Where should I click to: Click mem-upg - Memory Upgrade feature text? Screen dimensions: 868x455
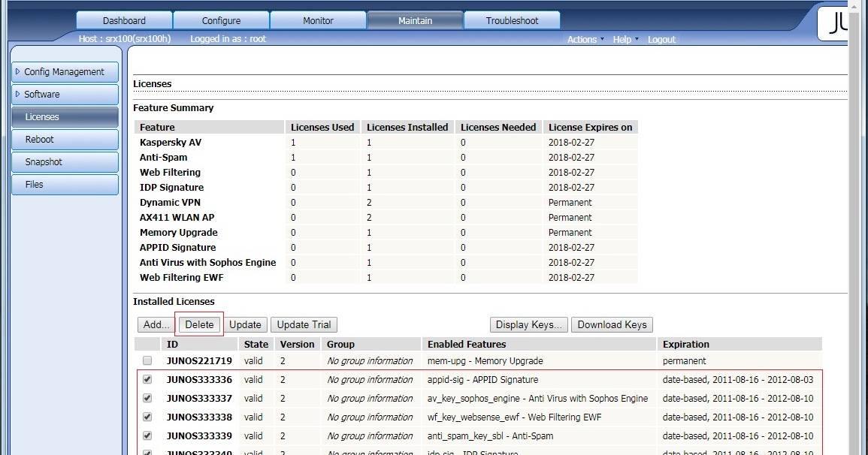(x=485, y=360)
